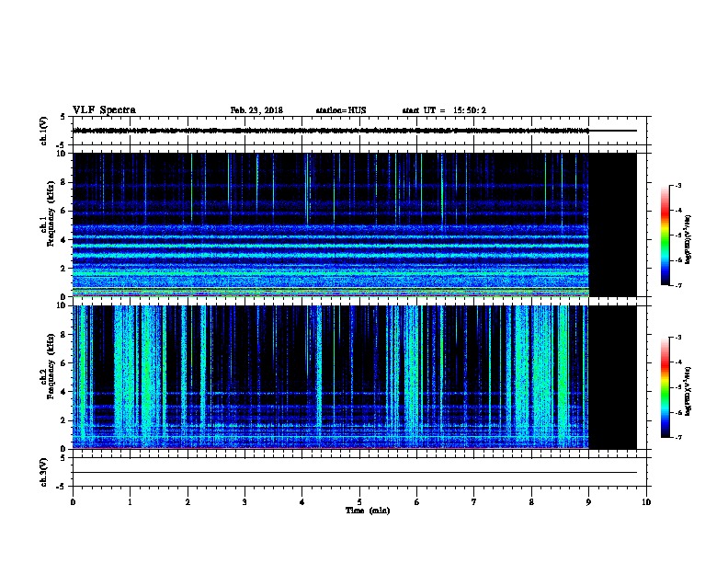Click the "-3" label on ch.1 color bar
Image resolution: width=728 pixels, height=563 pixels.
click(x=677, y=185)
